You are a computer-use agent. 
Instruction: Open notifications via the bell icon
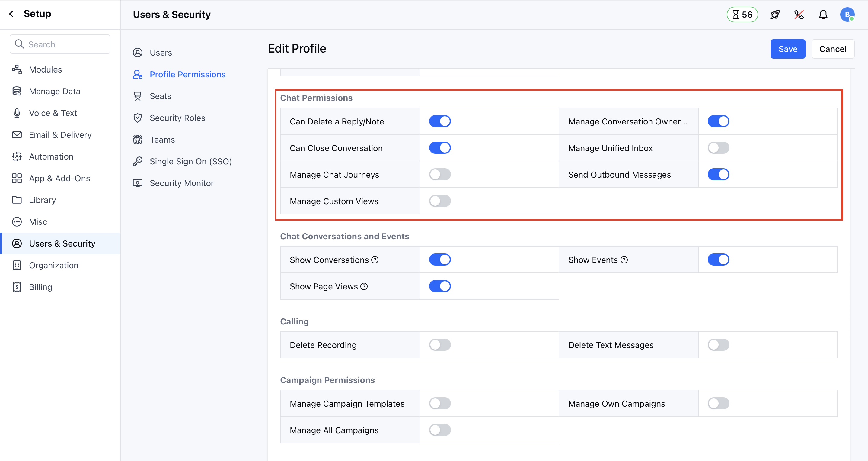[823, 15]
